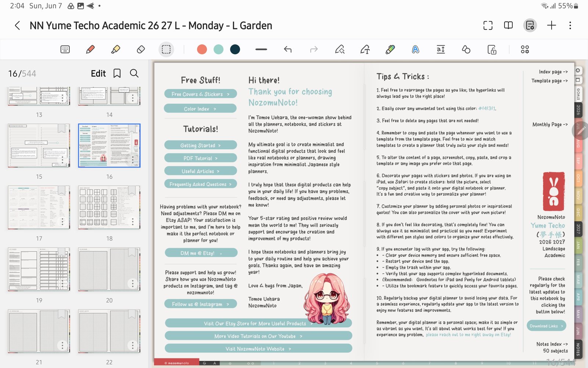The height and width of the screenshot is (368, 588).
Task: Add a new page with plus icon
Action: pyautogui.click(x=551, y=25)
